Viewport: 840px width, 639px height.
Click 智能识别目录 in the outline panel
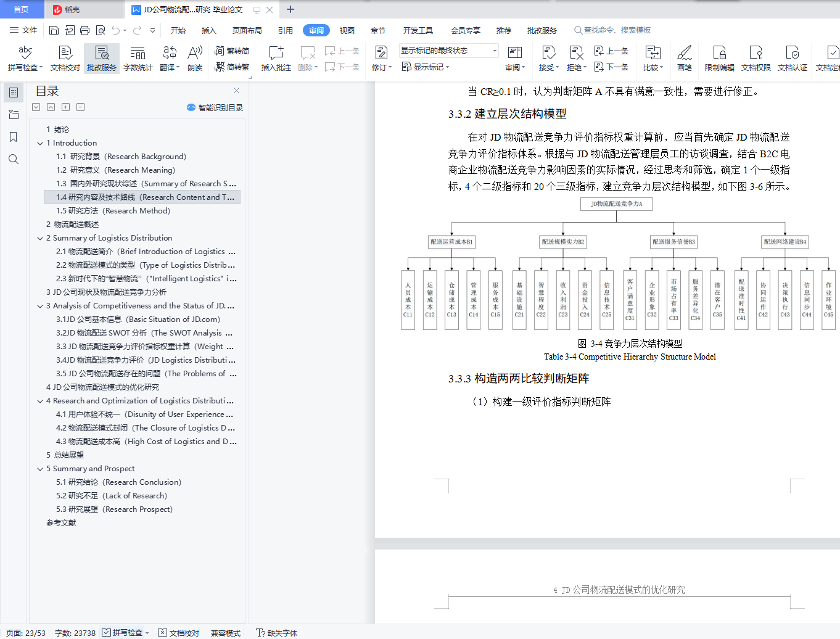215,107
